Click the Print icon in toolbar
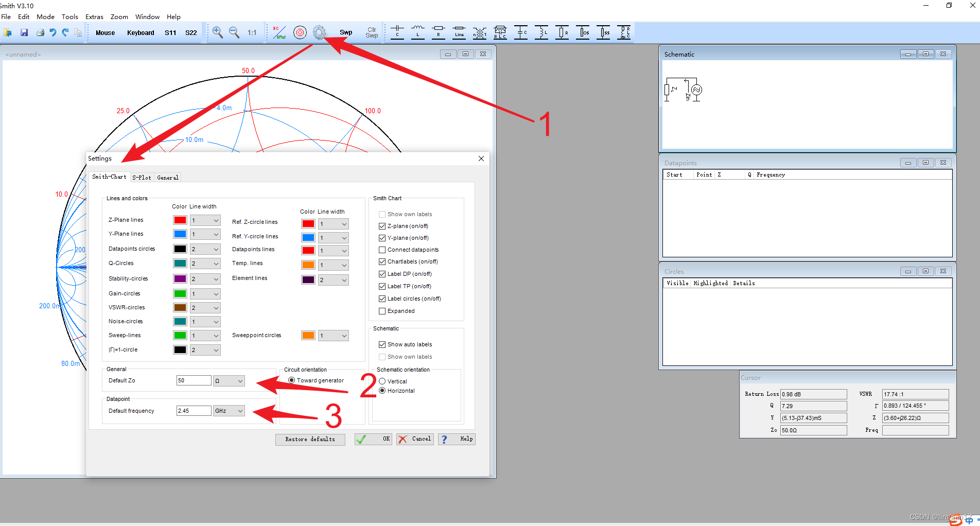 (x=40, y=32)
